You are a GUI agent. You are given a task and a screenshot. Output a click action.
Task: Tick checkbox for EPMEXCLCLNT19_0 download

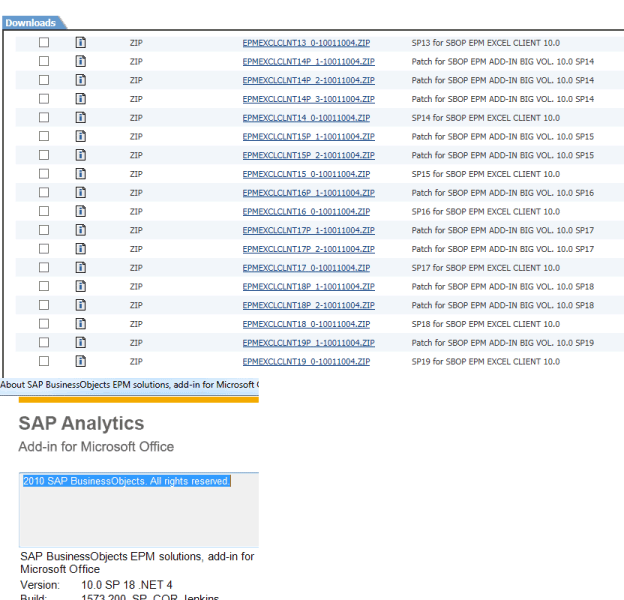[44, 361]
